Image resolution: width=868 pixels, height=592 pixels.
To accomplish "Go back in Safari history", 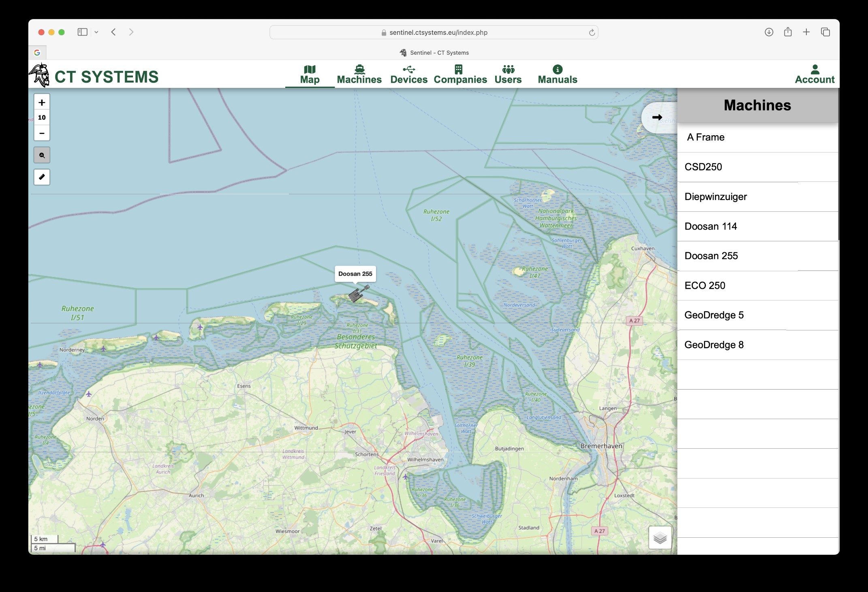I will coord(113,32).
